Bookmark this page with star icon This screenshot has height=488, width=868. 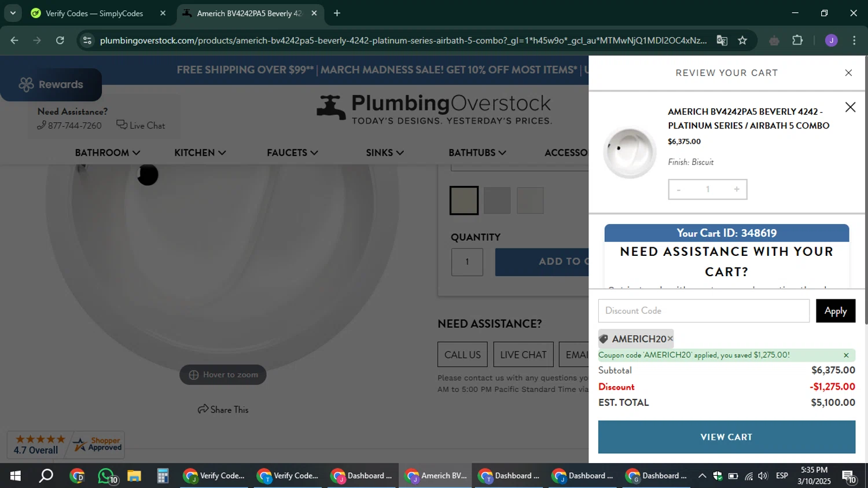click(742, 41)
